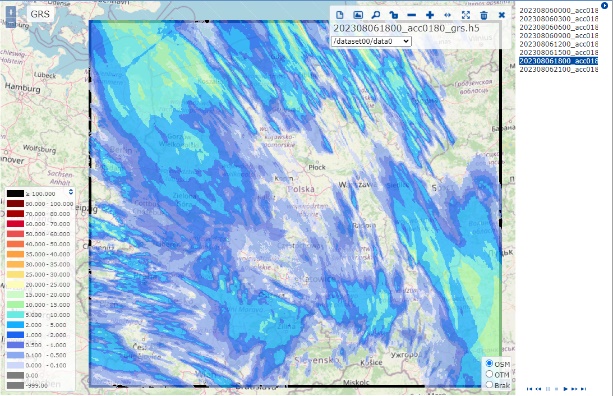Click the minus icon in toolbar
Image resolution: width=613 pixels, height=396 pixels.
click(412, 15)
